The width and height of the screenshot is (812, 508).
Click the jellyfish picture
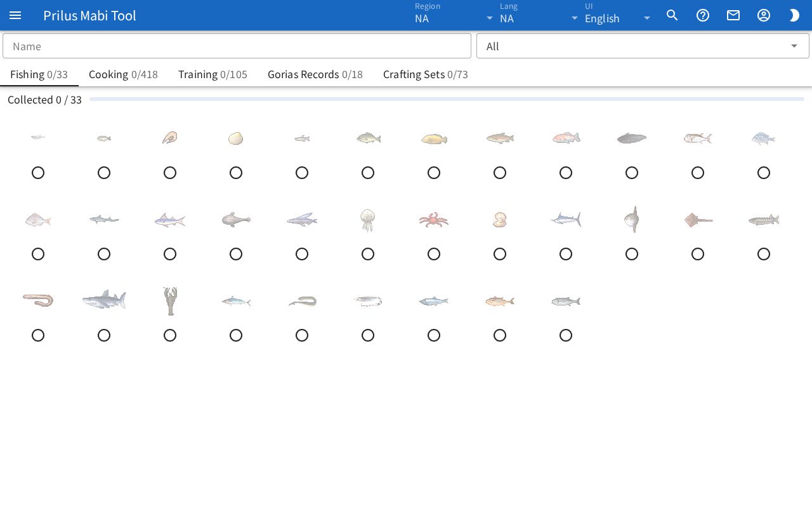368,220
